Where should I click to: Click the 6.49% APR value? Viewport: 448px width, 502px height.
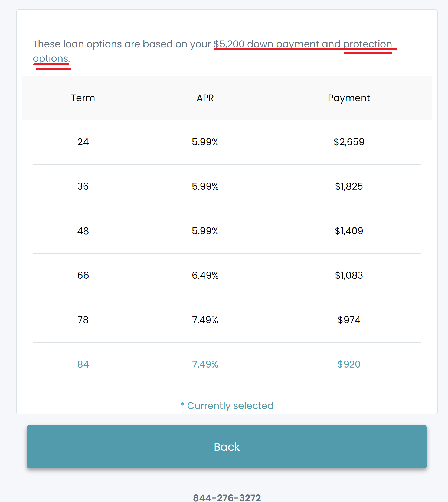pyautogui.click(x=205, y=275)
